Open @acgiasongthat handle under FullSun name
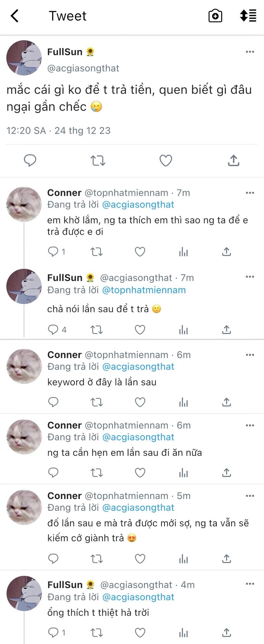The width and height of the screenshot is (264, 644). tap(83, 68)
